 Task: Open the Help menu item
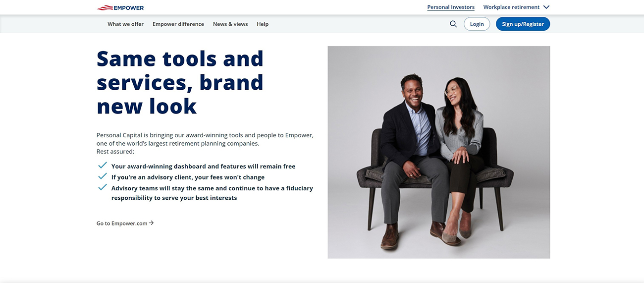(x=263, y=24)
